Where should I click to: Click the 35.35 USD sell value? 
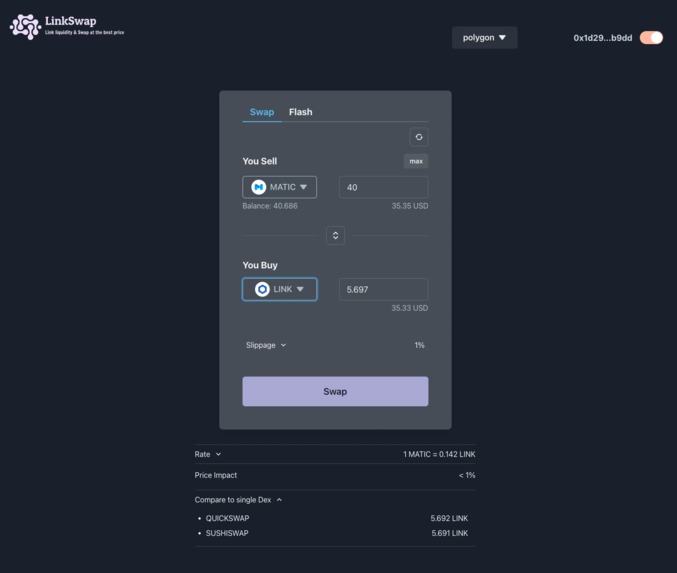[410, 206]
